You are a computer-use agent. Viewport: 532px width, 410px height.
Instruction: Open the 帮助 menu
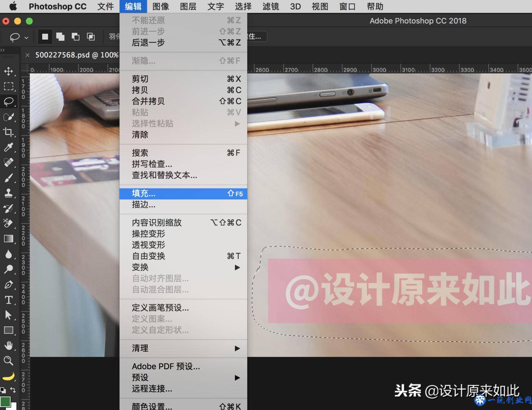375,6
